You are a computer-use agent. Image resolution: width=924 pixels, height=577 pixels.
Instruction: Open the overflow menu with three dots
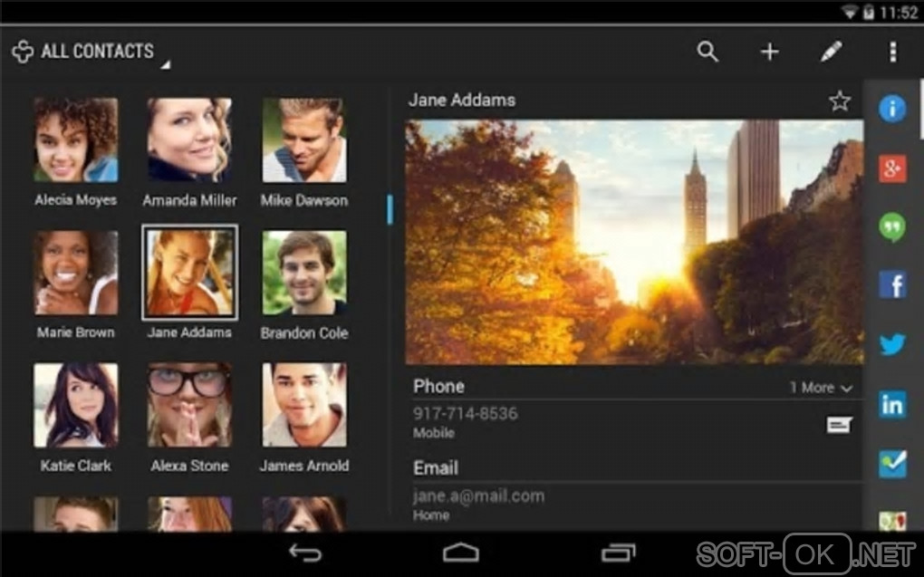(893, 52)
